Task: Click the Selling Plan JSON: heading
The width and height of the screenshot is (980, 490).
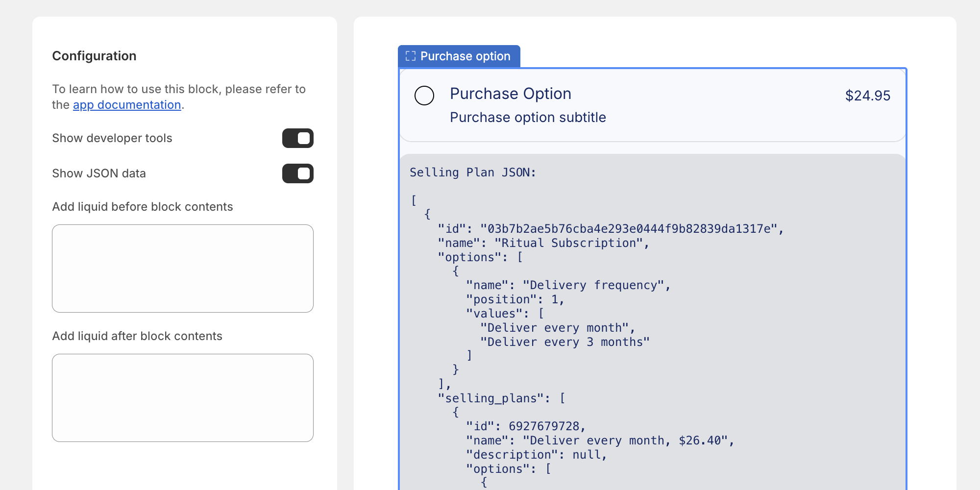Action: (473, 172)
